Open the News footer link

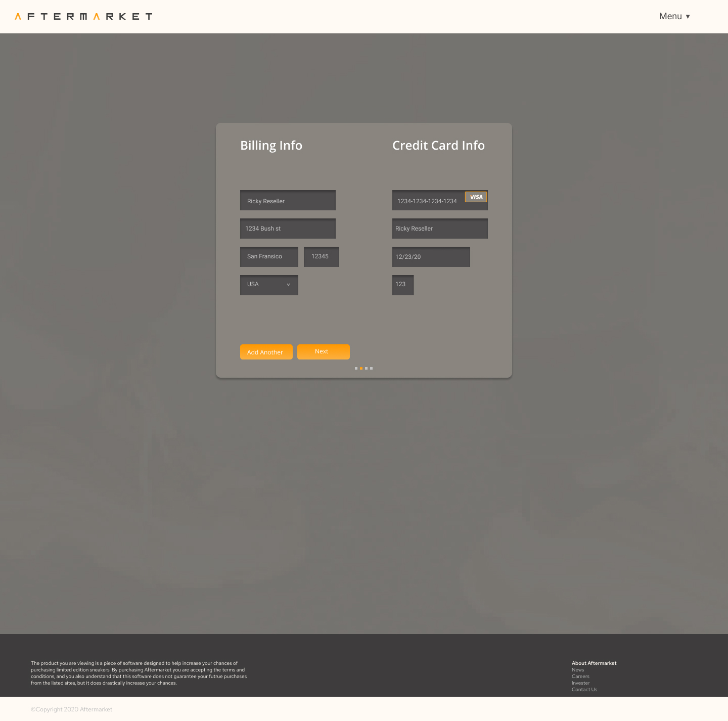[x=578, y=670]
